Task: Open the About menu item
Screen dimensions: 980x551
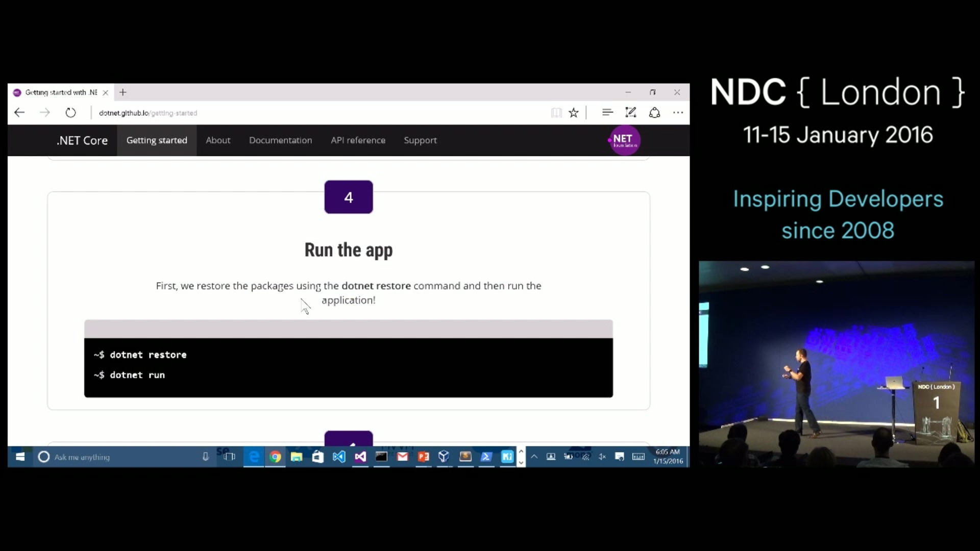Action: click(x=218, y=140)
